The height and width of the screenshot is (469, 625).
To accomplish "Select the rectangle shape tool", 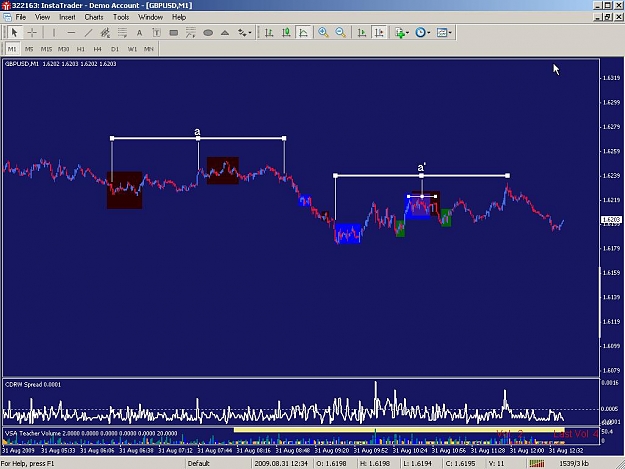I will coord(174,33).
